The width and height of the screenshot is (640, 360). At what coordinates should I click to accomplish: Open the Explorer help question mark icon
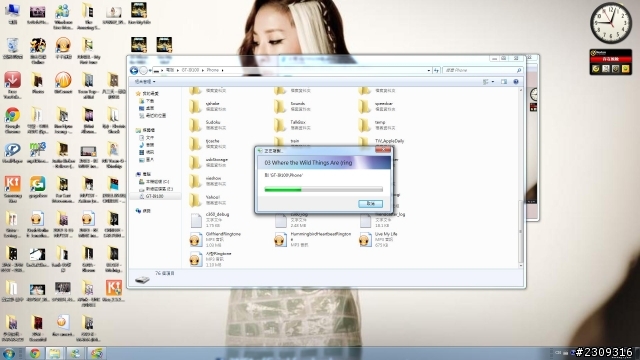[x=516, y=82]
